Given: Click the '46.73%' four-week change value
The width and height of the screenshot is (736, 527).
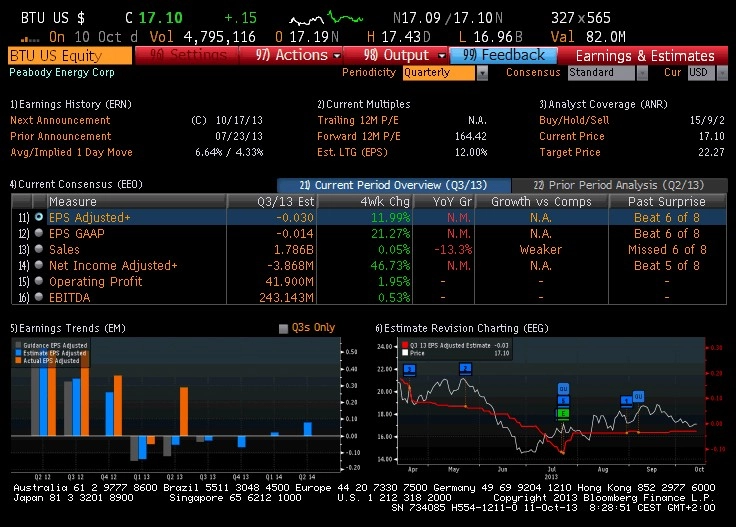Looking at the screenshot, I should click(x=390, y=265).
